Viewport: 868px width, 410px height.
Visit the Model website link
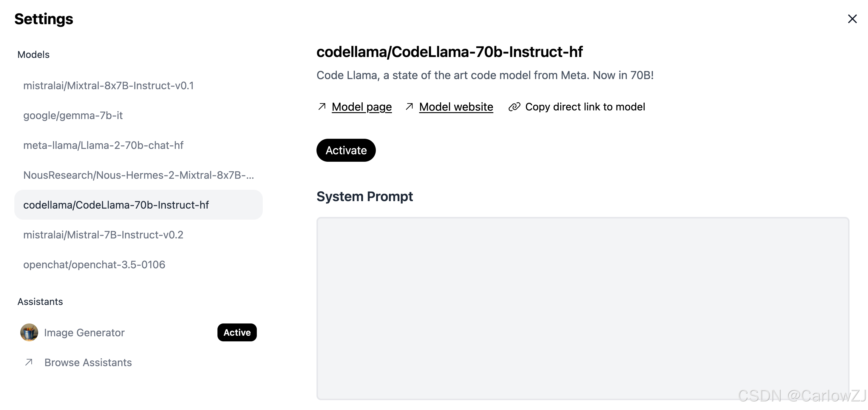tap(456, 107)
